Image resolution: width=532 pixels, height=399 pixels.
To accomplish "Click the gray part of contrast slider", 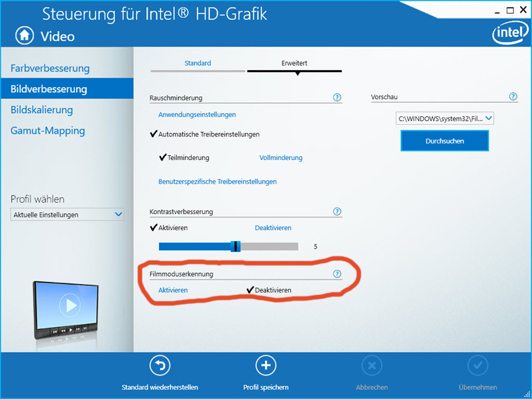I will point(269,247).
